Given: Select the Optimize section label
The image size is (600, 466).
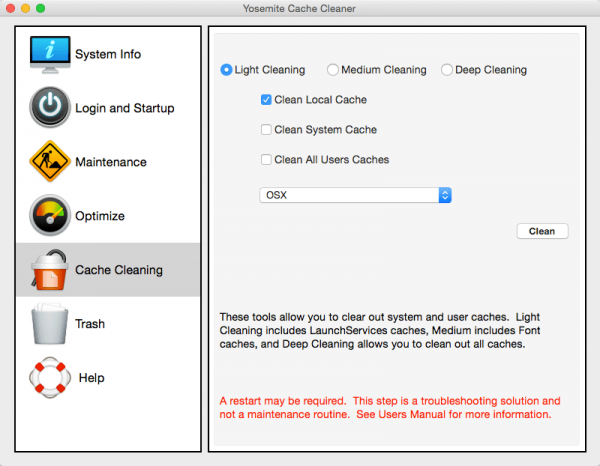Looking at the screenshot, I should click(x=100, y=216).
